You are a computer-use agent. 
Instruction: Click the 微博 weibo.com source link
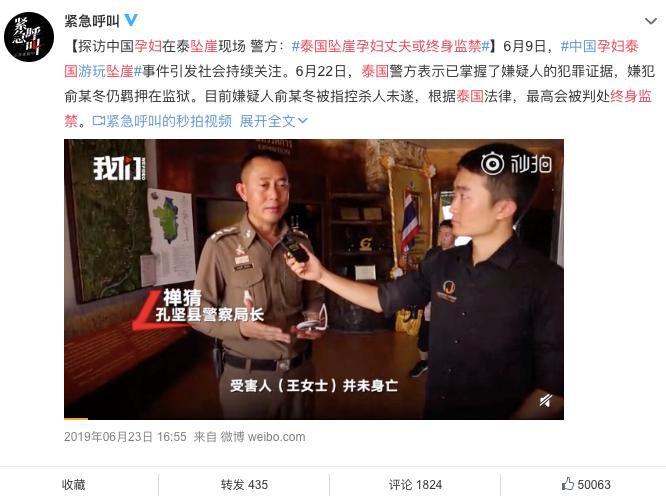[x=262, y=437]
